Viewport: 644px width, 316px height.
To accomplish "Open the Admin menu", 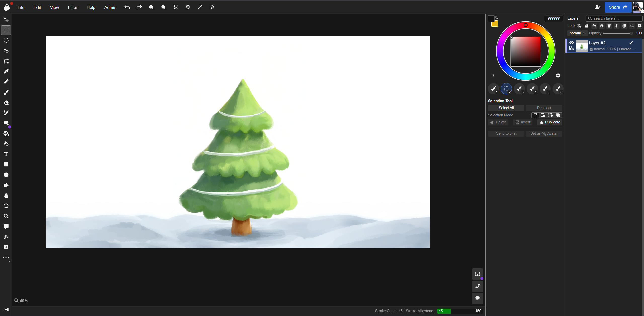I will pos(110,7).
